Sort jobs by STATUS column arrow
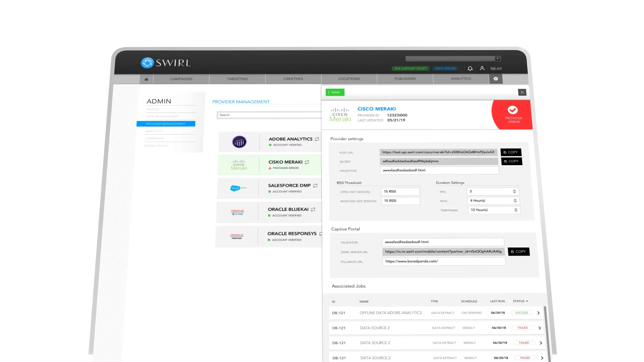The height and width of the screenshot is (362, 644). tap(527, 301)
